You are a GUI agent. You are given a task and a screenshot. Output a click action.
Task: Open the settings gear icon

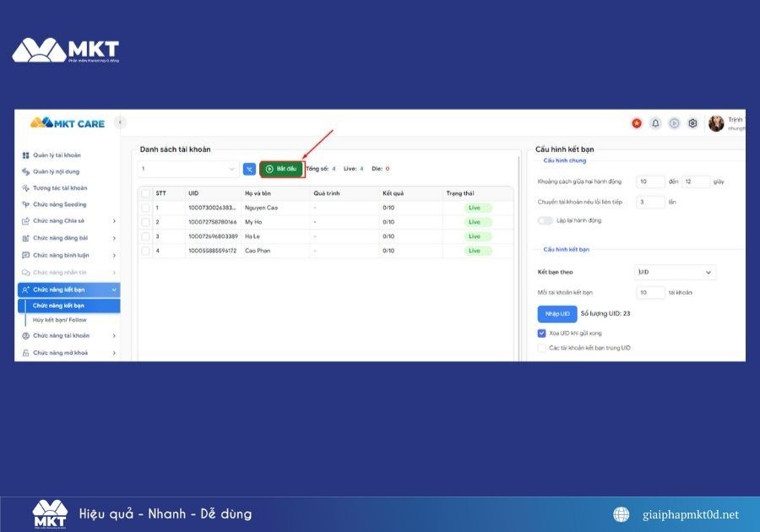pyautogui.click(x=692, y=123)
